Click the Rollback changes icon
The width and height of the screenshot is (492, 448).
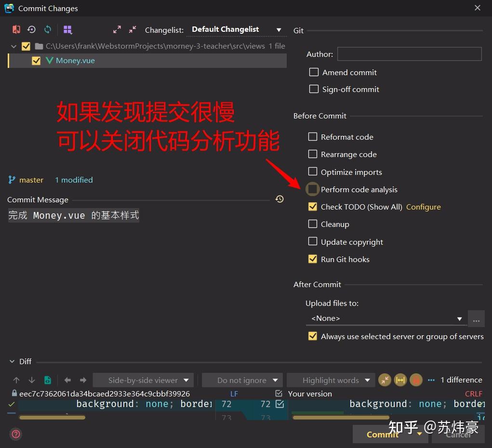coord(31,29)
